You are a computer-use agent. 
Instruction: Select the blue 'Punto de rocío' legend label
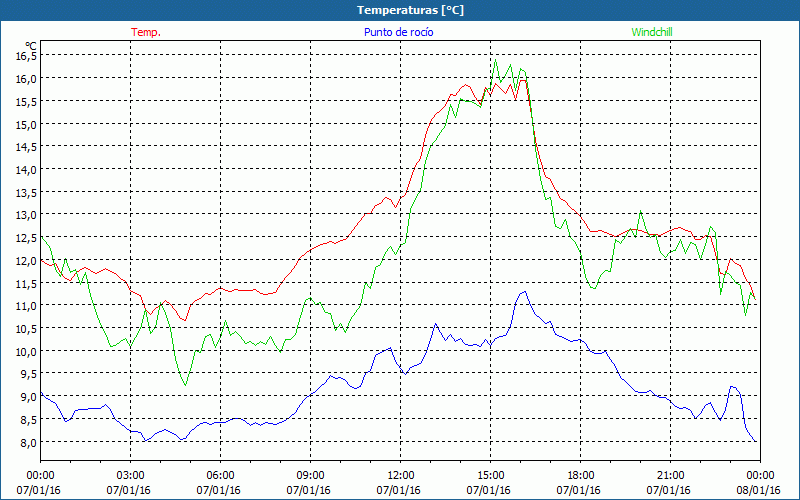[x=398, y=32]
